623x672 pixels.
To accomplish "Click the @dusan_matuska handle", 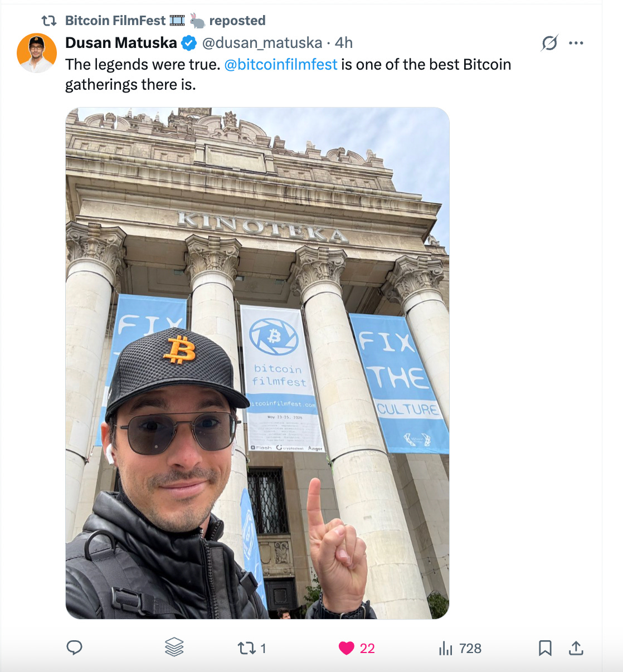I will [x=262, y=43].
